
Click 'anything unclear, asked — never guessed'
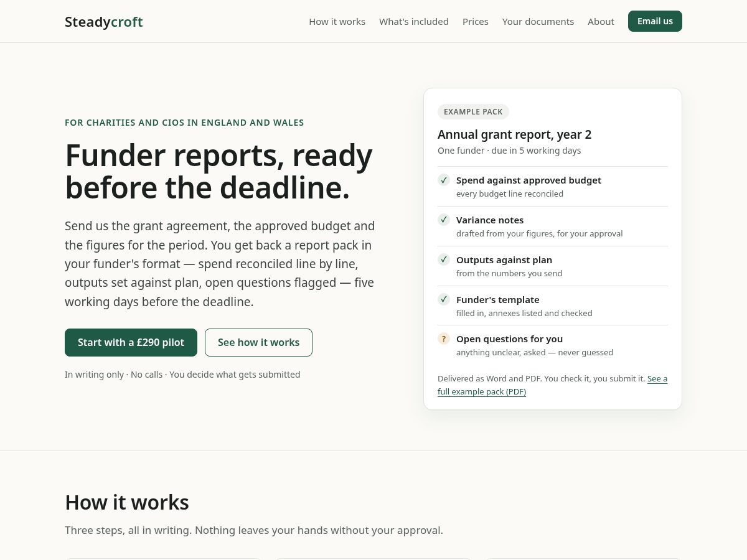coord(535,352)
